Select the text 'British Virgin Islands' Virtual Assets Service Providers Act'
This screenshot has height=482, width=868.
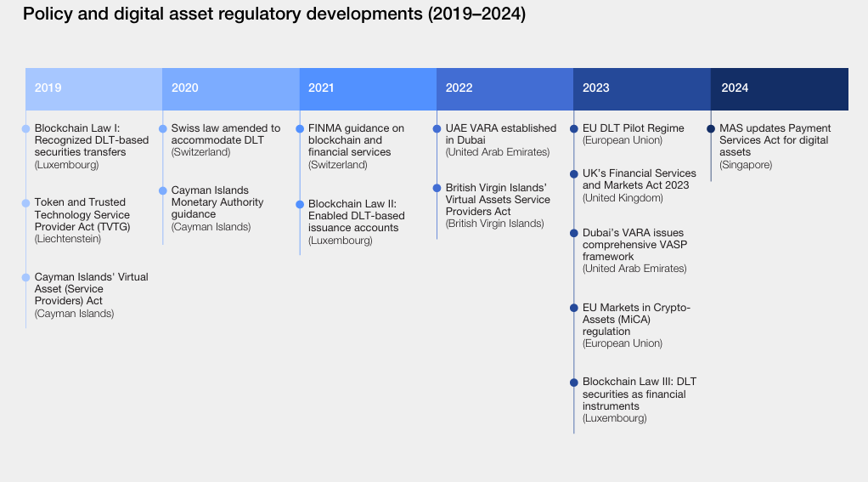point(498,200)
